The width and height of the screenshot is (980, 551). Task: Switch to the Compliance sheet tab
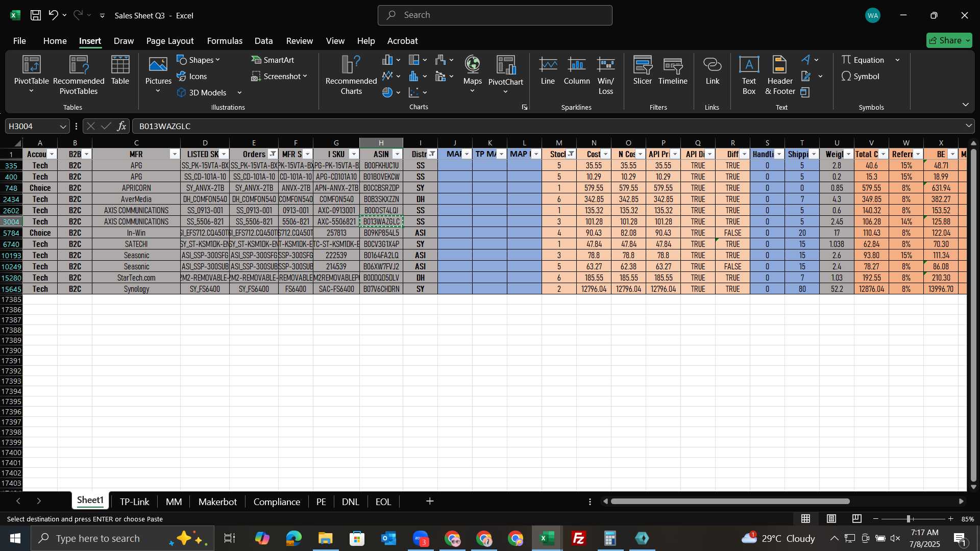coord(277,502)
